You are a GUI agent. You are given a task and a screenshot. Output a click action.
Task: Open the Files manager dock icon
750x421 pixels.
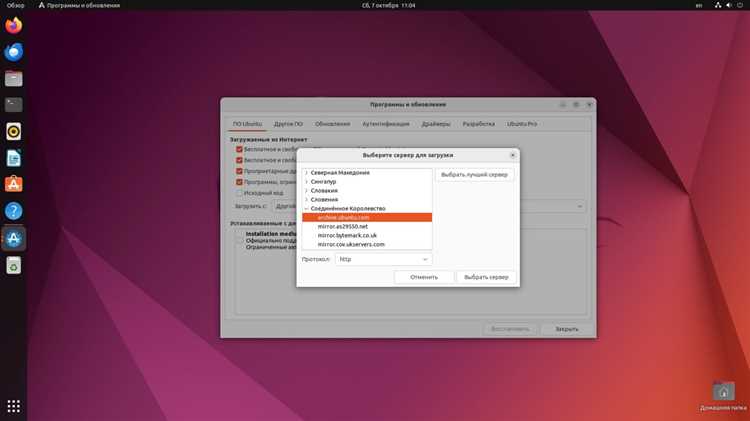(x=13, y=78)
